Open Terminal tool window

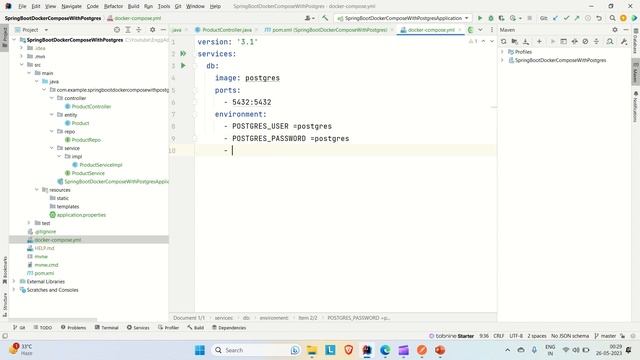pyautogui.click(x=106, y=327)
